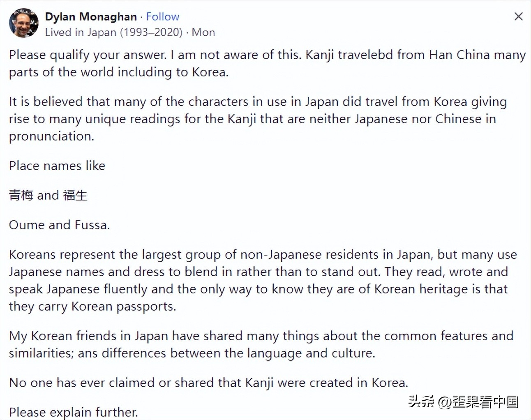The width and height of the screenshot is (531, 420).
Task: Click the blue Follow text after the dot
Action: click(163, 16)
